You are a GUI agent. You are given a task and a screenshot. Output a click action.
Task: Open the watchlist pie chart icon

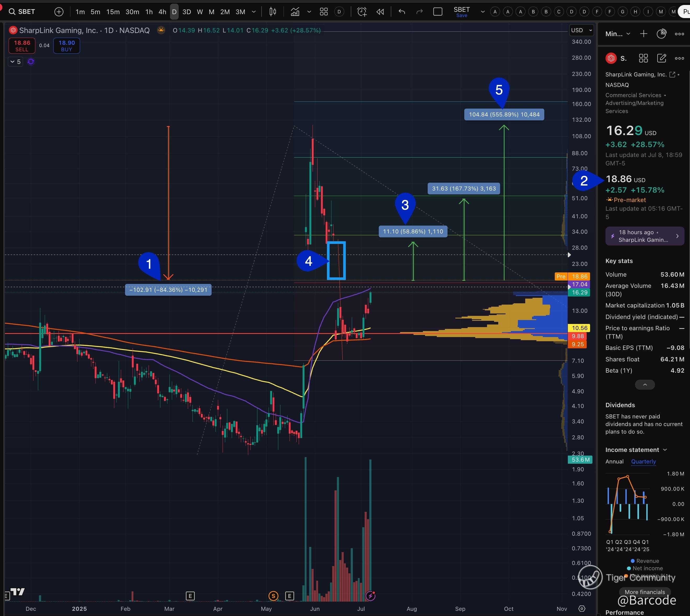661,33
